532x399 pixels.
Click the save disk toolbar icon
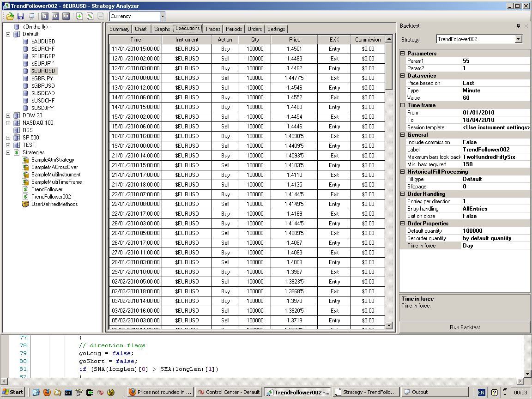click(x=20, y=16)
